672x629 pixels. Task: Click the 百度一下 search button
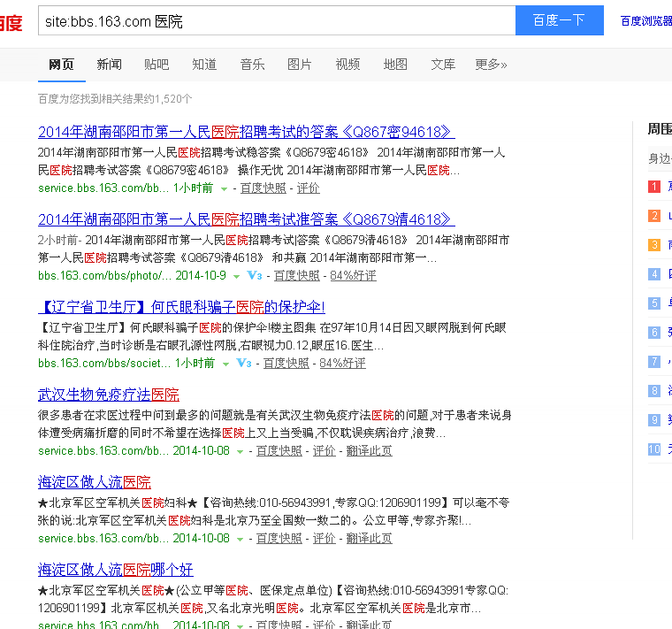click(x=560, y=20)
